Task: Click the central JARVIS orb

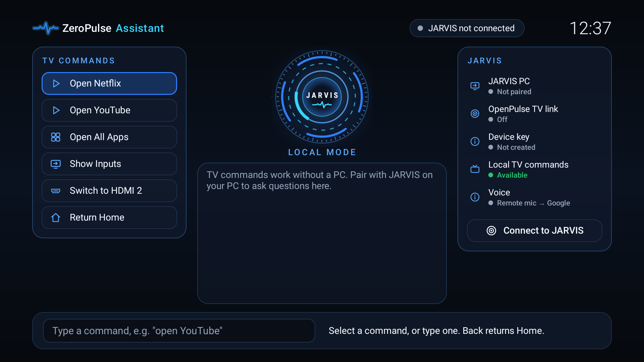Action: pyautogui.click(x=322, y=97)
